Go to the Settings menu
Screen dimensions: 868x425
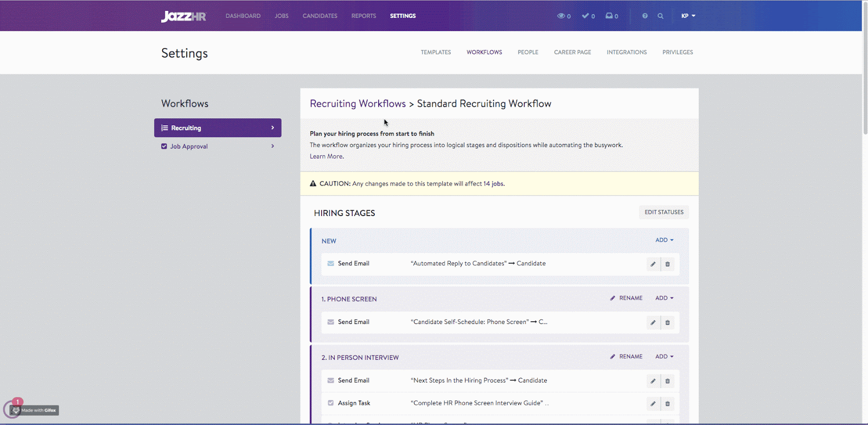click(403, 16)
